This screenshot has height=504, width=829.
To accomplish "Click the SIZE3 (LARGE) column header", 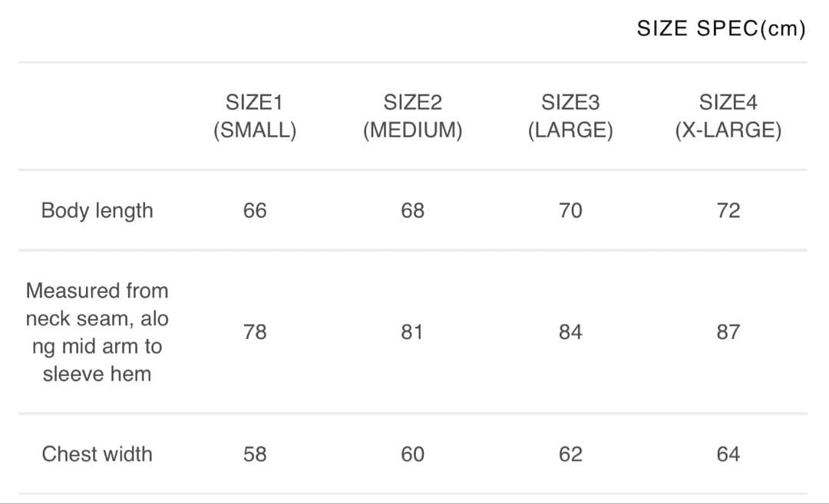I will click(570, 116).
